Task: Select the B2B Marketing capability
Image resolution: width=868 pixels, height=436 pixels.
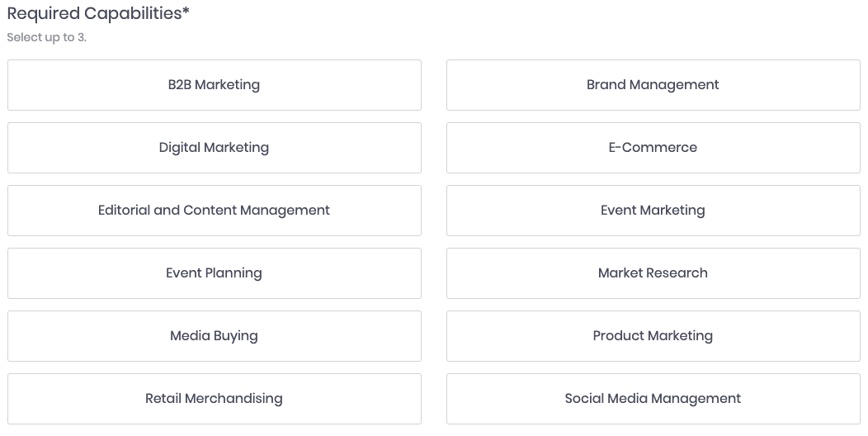Action: tap(214, 85)
